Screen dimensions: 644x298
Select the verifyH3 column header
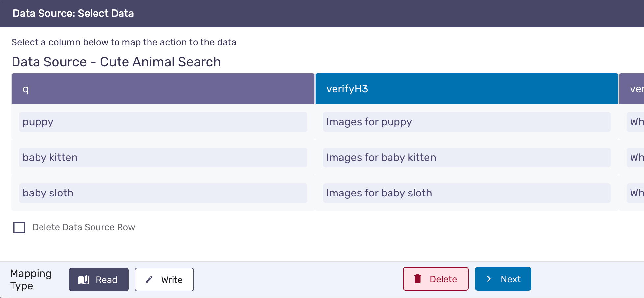(x=467, y=89)
